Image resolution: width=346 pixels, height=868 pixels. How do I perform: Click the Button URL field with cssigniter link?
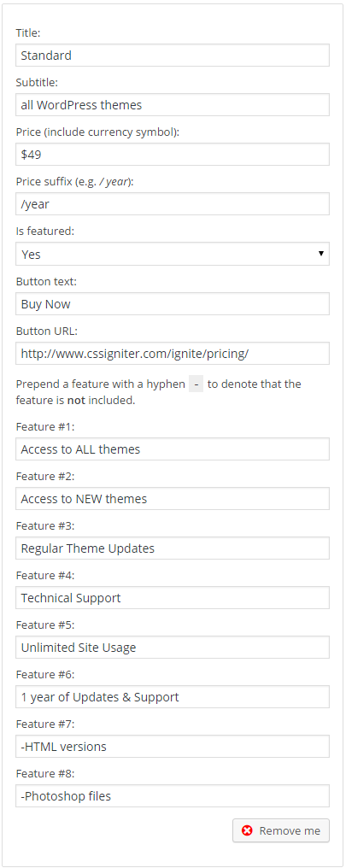coord(173,353)
